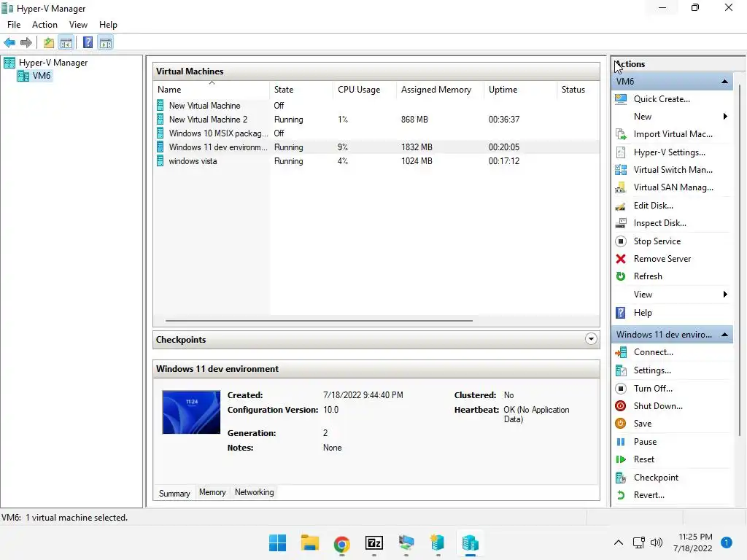Viewport: 747px width, 560px height.
Task: Click the Virtual SAN Manager icon
Action: tap(621, 187)
